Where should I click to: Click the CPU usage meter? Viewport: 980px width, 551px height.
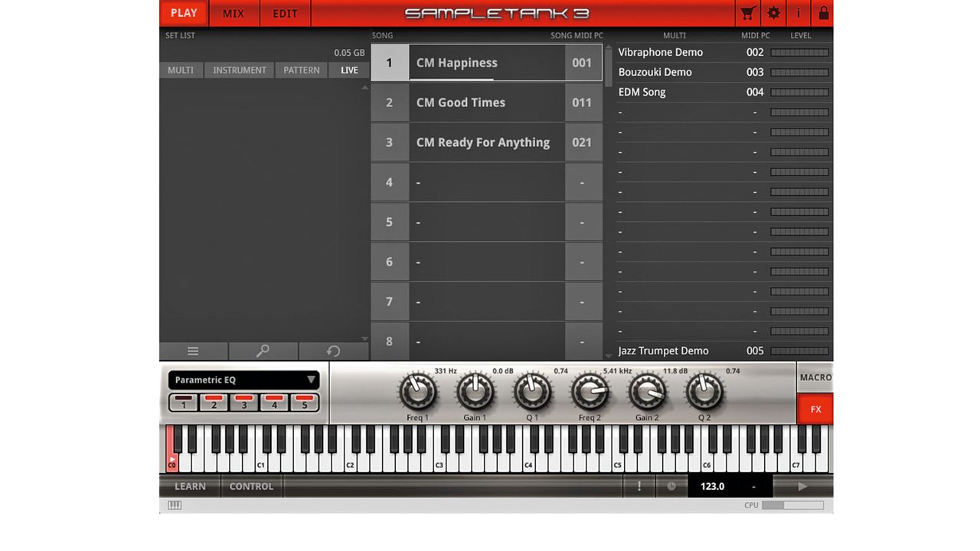(792, 505)
